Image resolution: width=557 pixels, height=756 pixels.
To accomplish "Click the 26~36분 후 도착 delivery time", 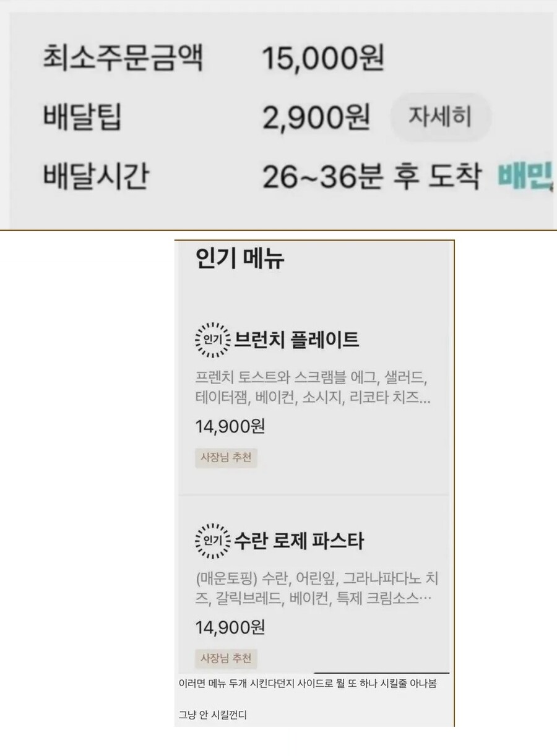I will (x=371, y=178).
